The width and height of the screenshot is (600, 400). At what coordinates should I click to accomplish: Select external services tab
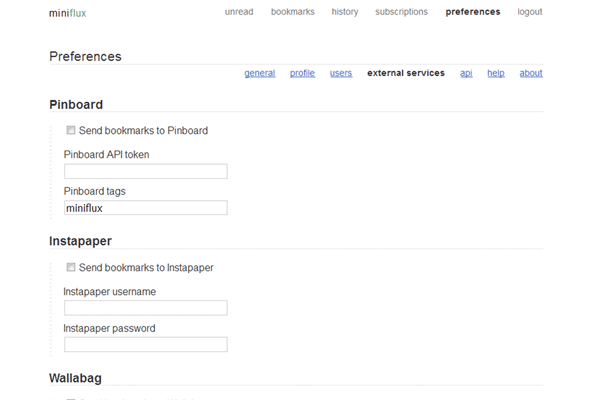coord(406,73)
